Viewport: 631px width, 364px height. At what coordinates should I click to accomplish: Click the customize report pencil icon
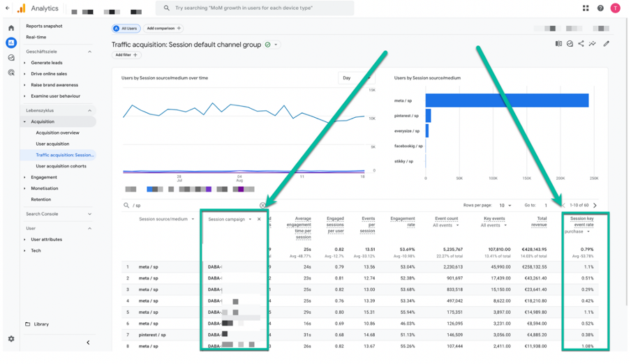606,43
